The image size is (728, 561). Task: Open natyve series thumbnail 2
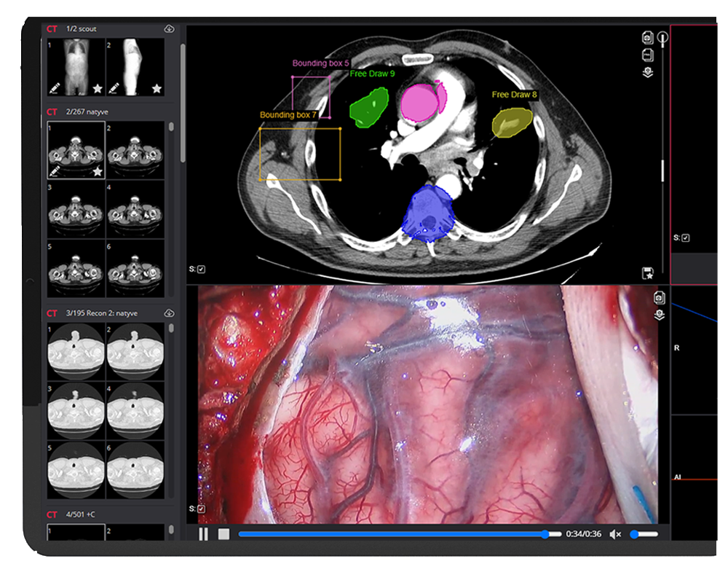click(135, 150)
